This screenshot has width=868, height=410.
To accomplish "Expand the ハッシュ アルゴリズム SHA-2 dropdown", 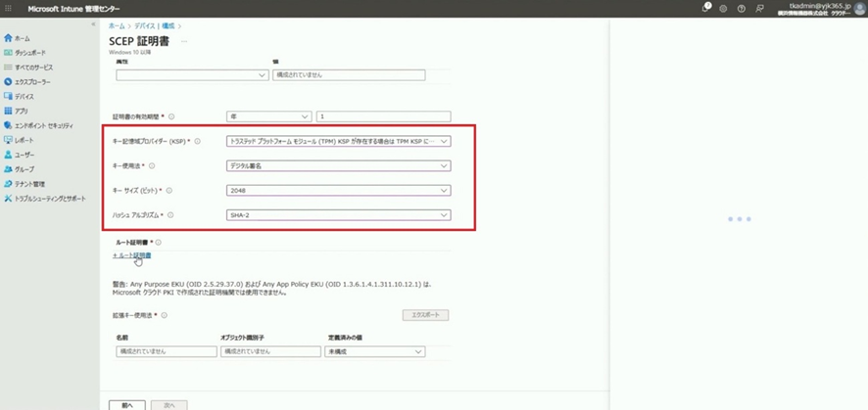I will (x=338, y=215).
